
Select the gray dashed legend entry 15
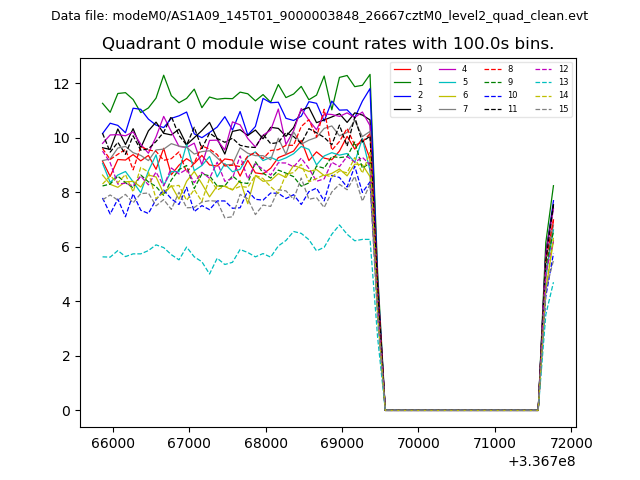click(545, 108)
